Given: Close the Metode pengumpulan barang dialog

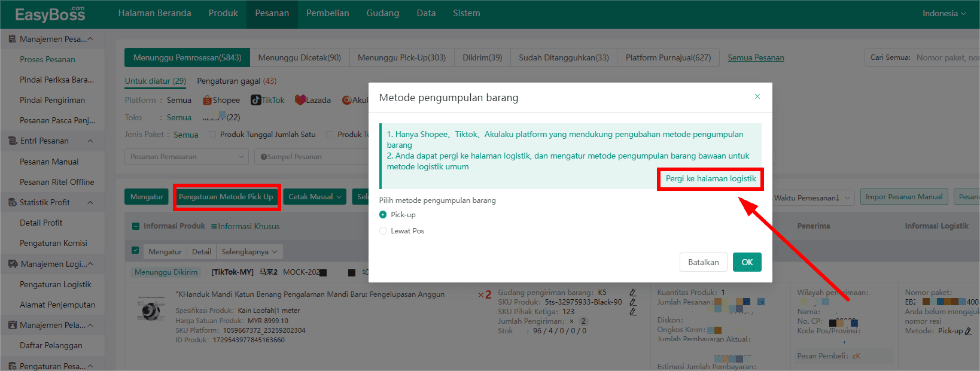Looking at the screenshot, I should pos(757,96).
